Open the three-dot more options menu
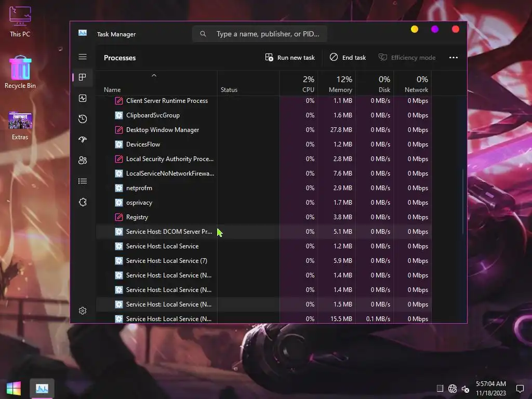This screenshot has width=532, height=399. (x=453, y=57)
